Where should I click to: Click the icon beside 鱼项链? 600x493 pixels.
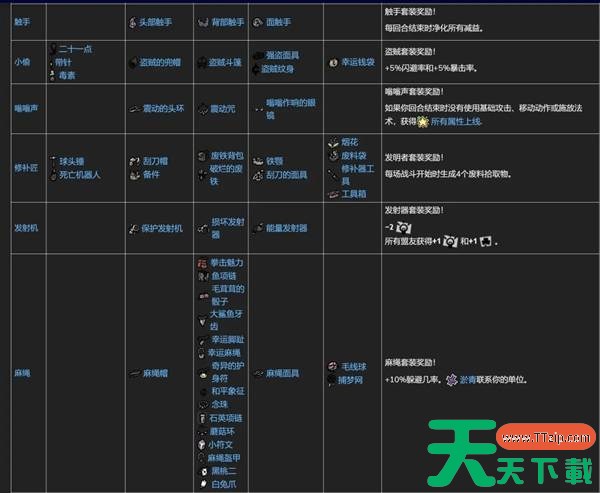(203, 276)
